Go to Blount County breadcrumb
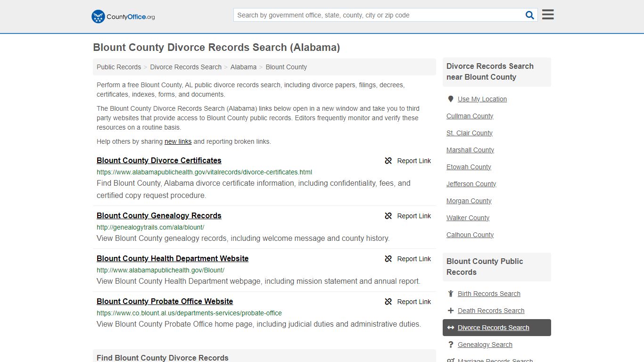The height and width of the screenshot is (362, 644). tap(286, 67)
